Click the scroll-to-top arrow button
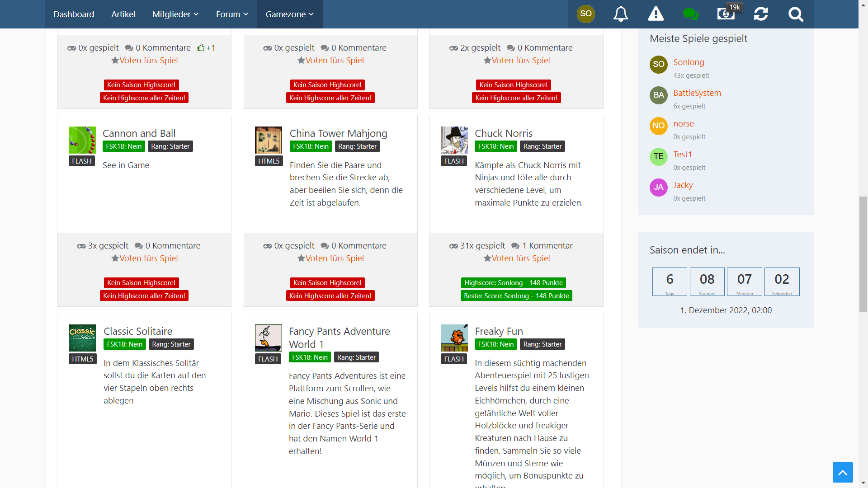868x488 pixels. [x=843, y=473]
